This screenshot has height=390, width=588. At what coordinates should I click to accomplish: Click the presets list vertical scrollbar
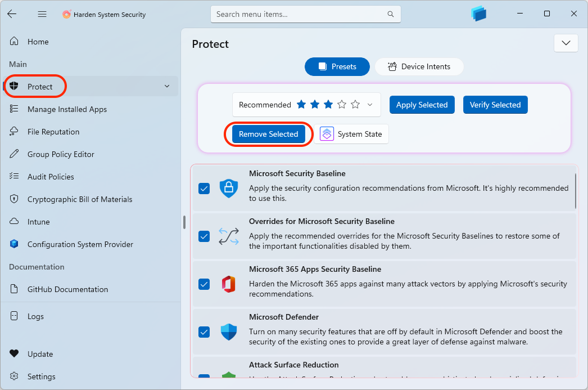pyautogui.click(x=575, y=191)
